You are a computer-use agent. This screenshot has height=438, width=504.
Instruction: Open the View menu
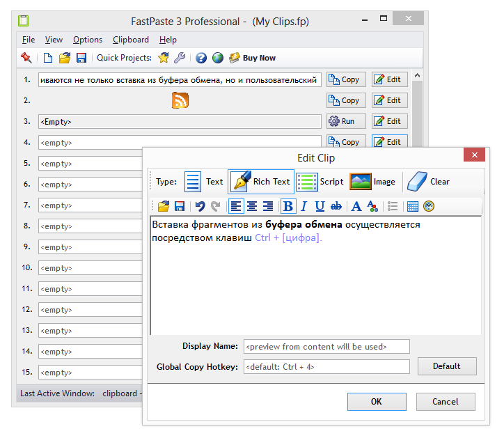tap(54, 40)
